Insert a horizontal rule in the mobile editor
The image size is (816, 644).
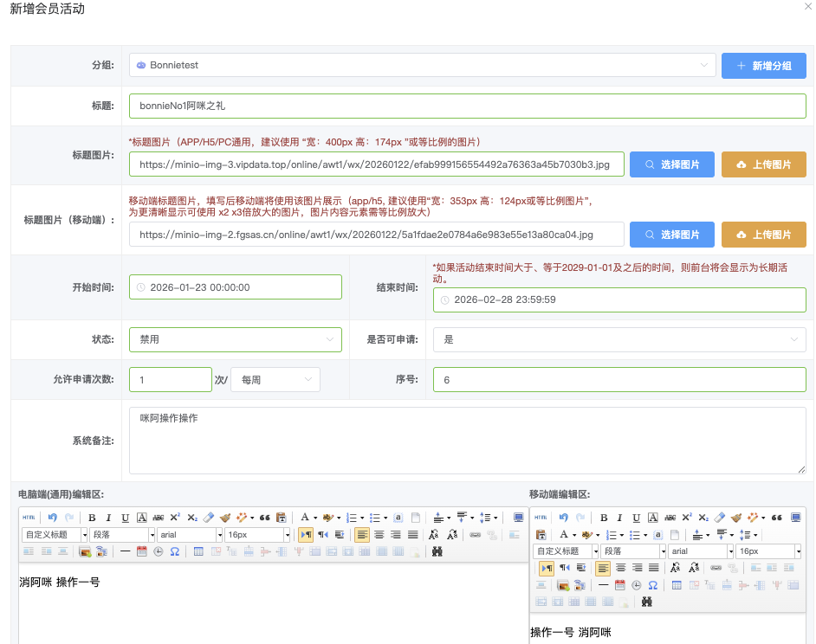click(603, 585)
